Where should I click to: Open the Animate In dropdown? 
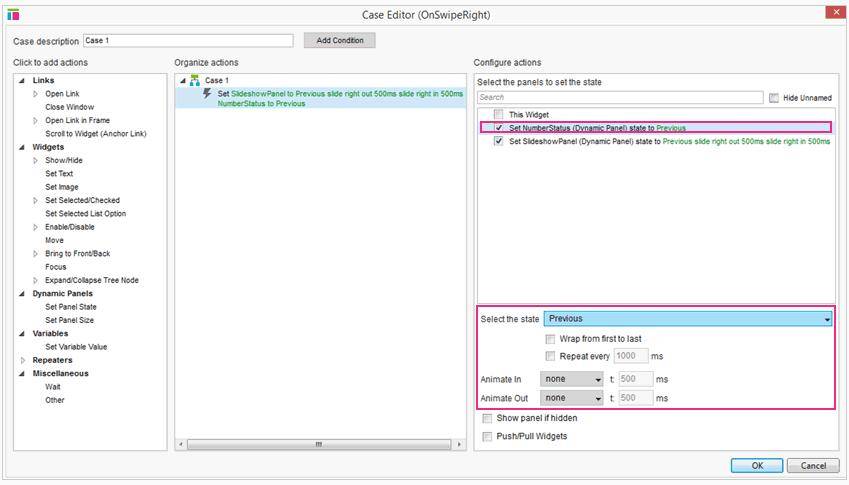coord(572,380)
